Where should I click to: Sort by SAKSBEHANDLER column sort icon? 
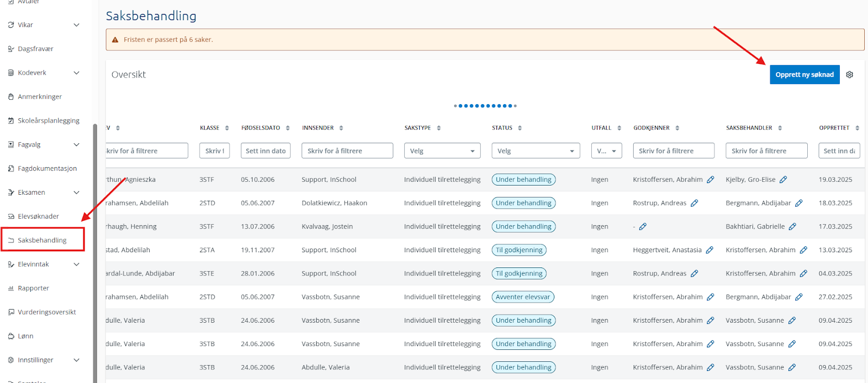click(780, 128)
